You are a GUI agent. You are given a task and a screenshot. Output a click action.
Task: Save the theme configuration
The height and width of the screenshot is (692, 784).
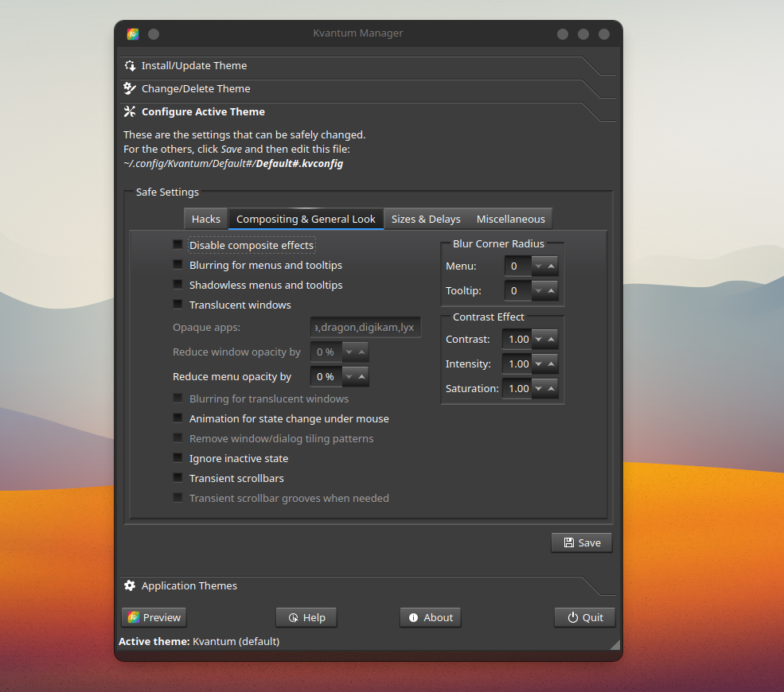pyautogui.click(x=582, y=542)
